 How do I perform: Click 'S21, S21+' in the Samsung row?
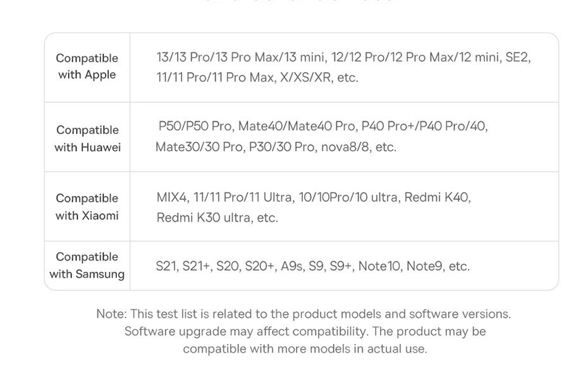point(183,266)
